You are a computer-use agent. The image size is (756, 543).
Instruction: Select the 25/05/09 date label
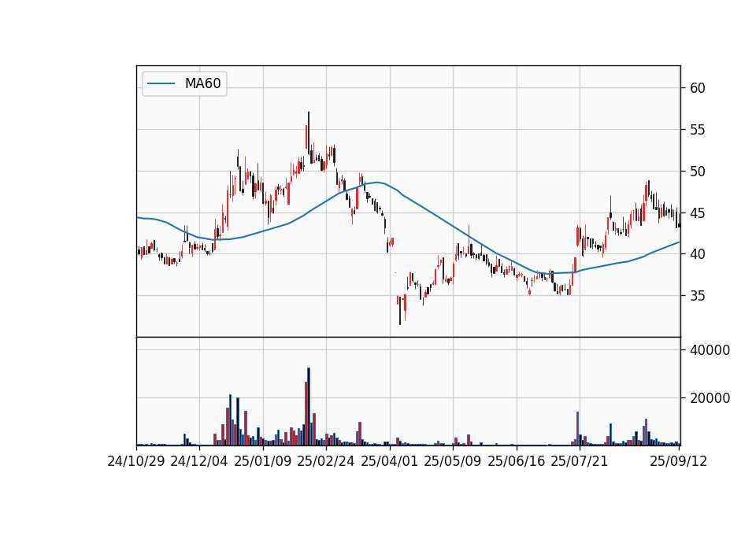click(453, 461)
